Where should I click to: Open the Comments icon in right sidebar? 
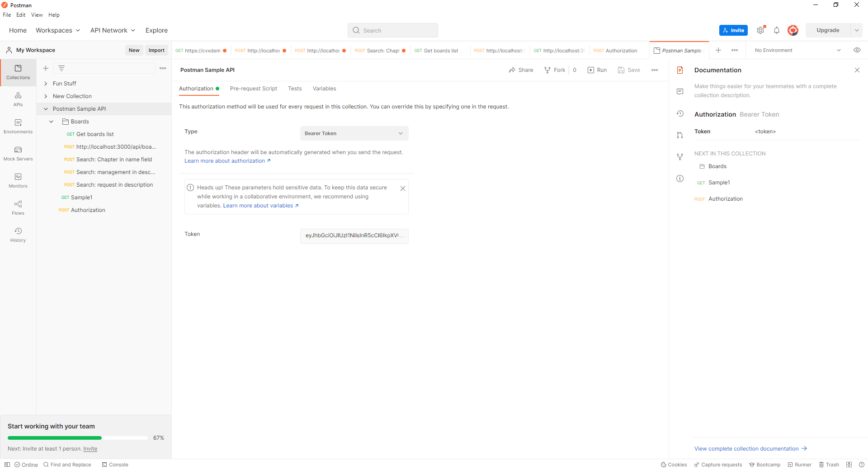[680, 92]
